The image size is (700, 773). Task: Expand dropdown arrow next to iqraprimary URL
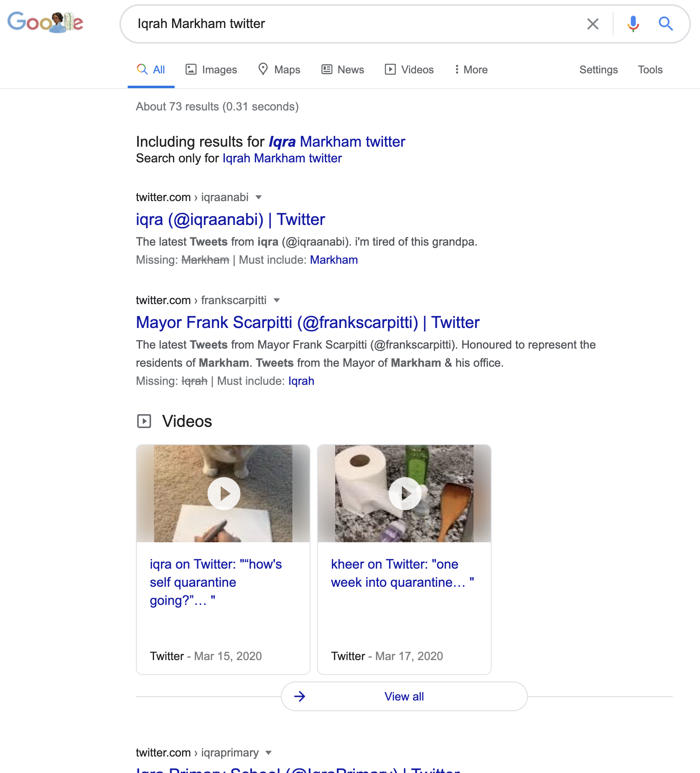pos(268,753)
